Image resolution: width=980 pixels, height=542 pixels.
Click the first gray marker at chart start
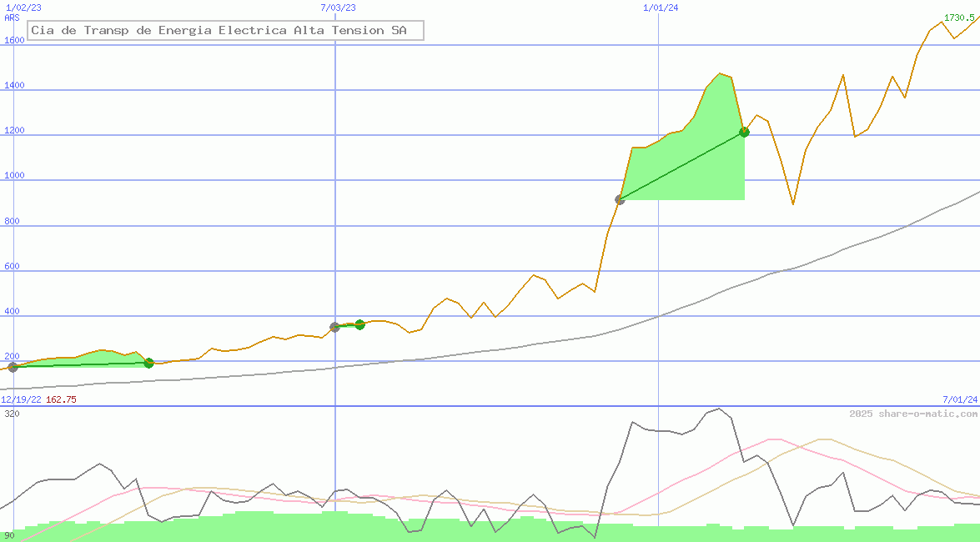13,367
